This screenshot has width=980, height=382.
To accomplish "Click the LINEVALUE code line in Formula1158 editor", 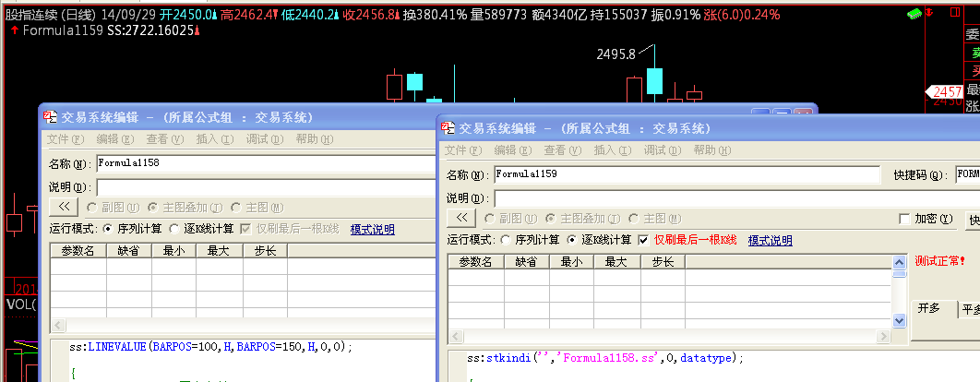I will pyautogui.click(x=210, y=346).
